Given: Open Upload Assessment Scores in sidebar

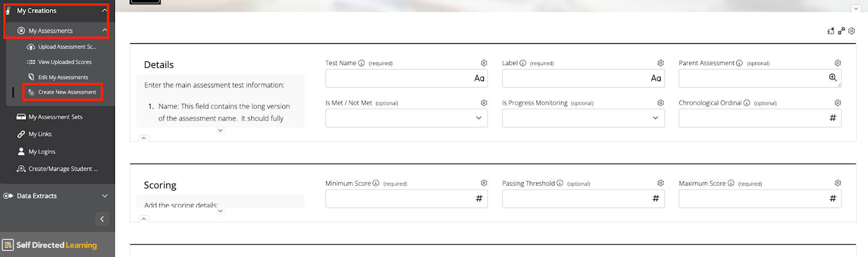Looking at the screenshot, I should (67, 47).
